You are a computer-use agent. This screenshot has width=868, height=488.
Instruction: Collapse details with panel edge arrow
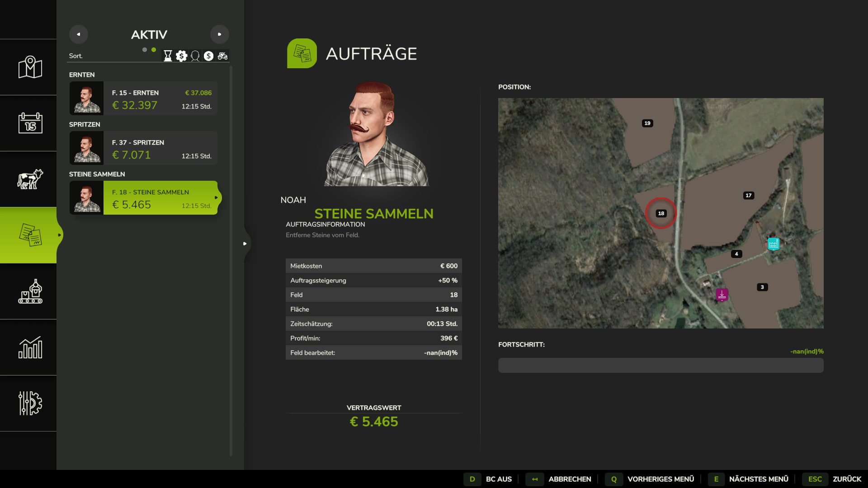pos(245,244)
